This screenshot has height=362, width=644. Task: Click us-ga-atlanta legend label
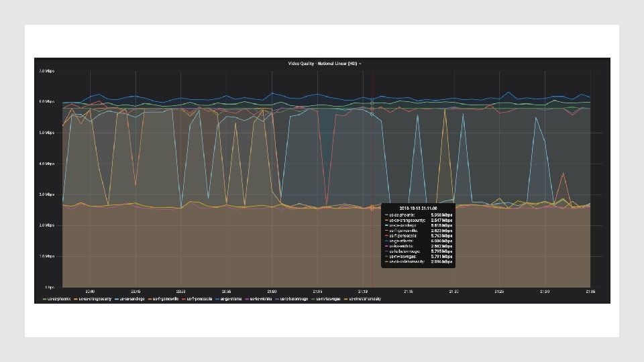(231, 299)
